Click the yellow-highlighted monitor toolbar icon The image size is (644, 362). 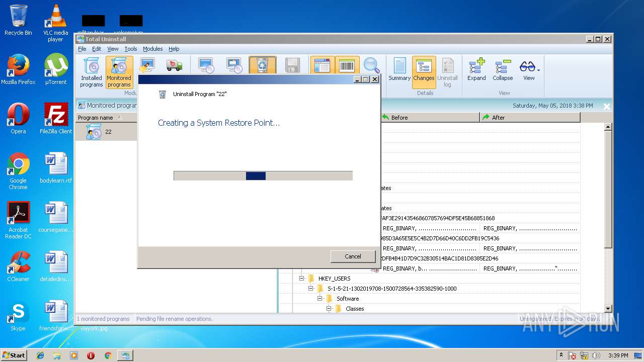click(147, 66)
